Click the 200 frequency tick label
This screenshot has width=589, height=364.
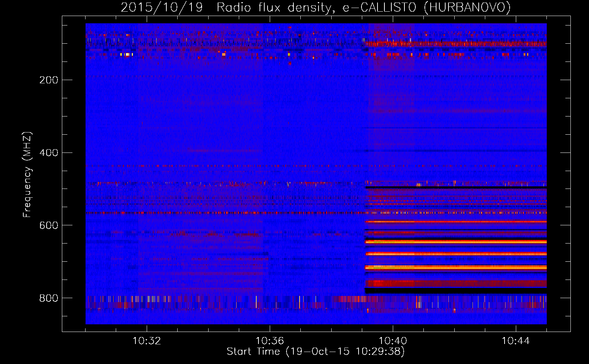(49, 80)
